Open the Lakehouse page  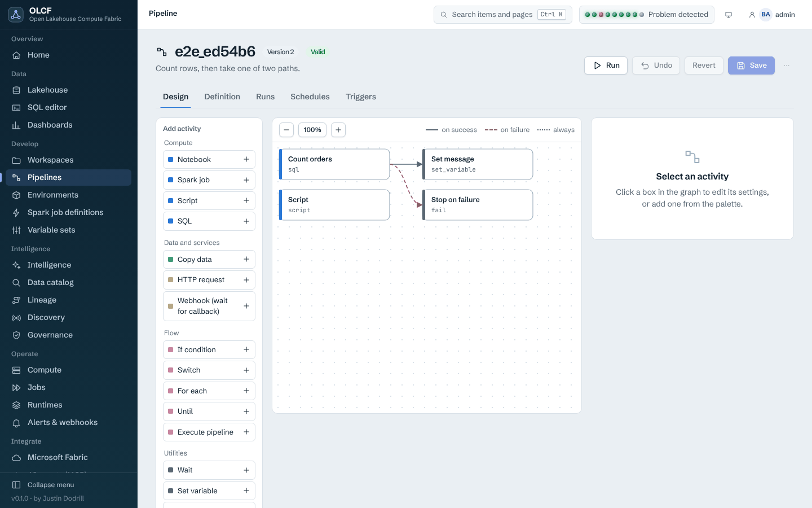(68, 90)
